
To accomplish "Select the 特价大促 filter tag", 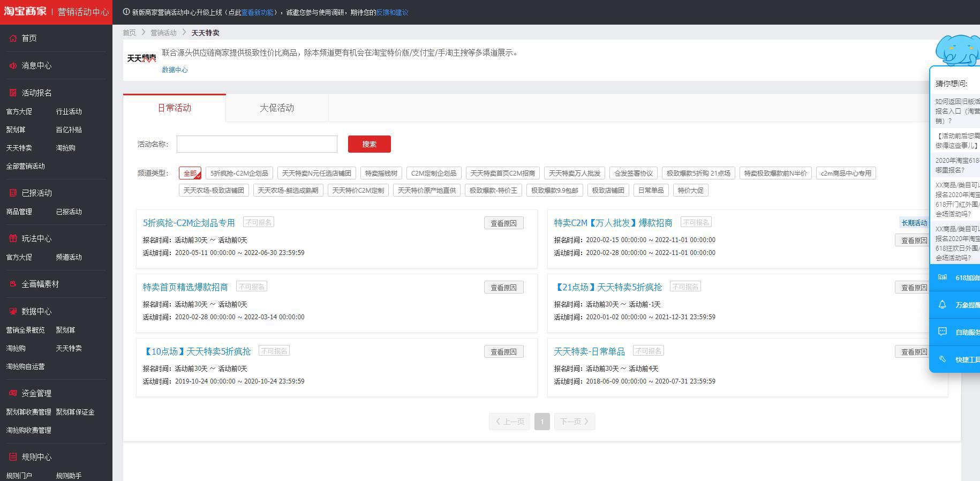I will (691, 190).
